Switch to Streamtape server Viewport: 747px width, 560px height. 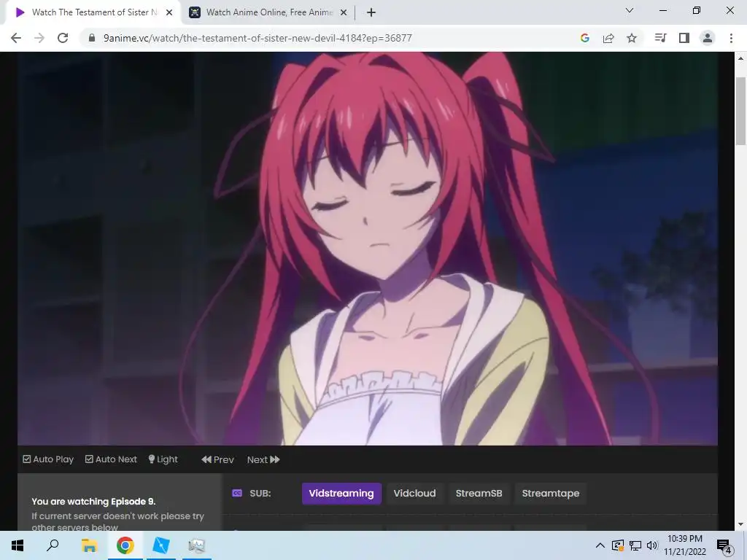(x=551, y=494)
